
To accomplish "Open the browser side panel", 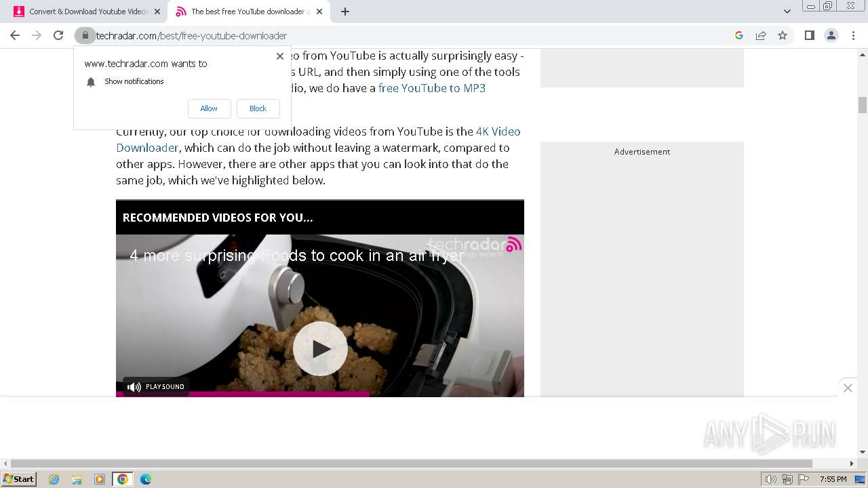I will coord(809,35).
